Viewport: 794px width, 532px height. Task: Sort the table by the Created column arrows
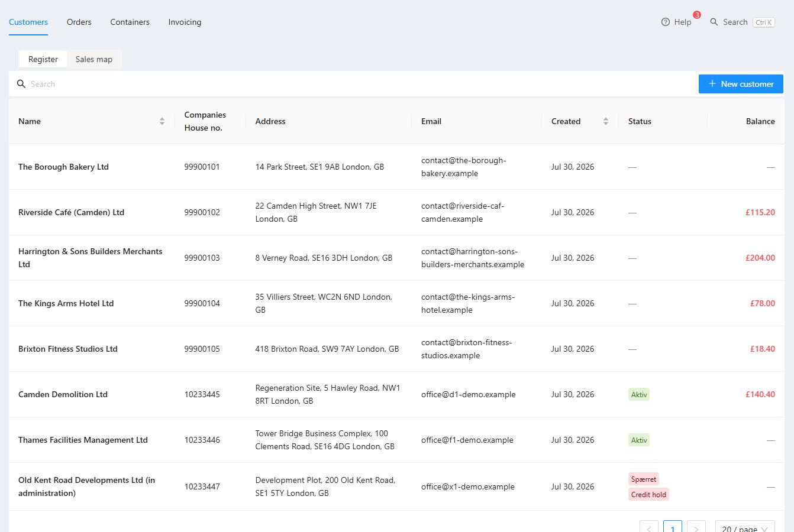(606, 121)
